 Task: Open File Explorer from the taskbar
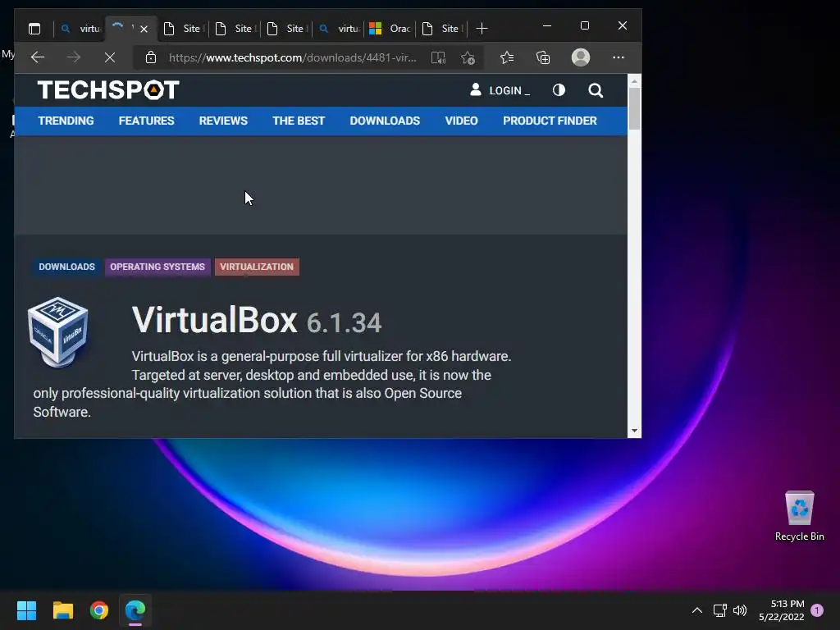pyautogui.click(x=62, y=610)
